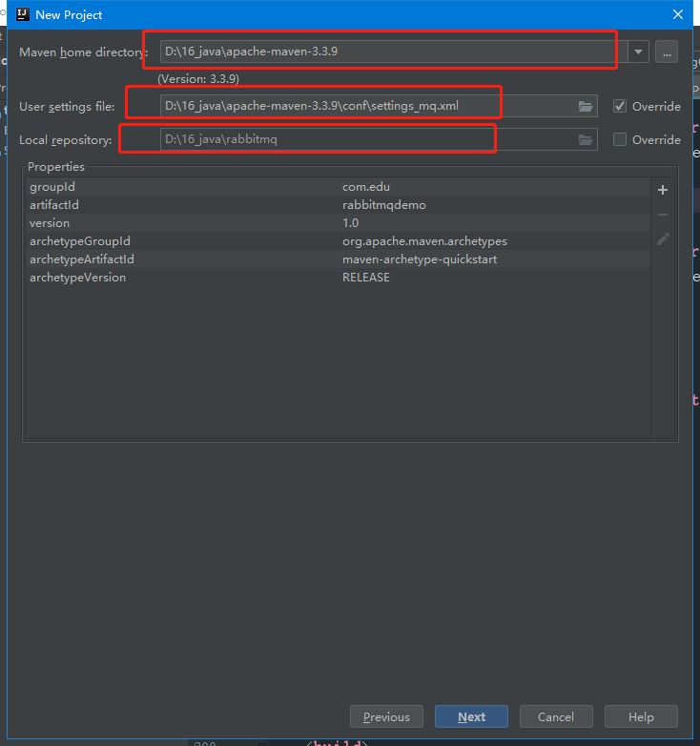Click the IntelliJ icon in title bar
Viewport: 700px width, 746px height.
(x=22, y=14)
